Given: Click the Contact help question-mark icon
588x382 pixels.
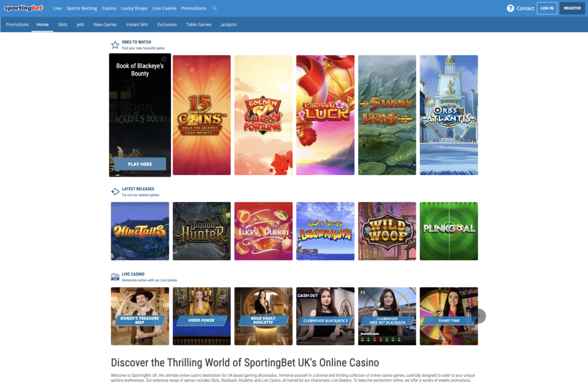Looking at the screenshot, I should click(x=510, y=8).
